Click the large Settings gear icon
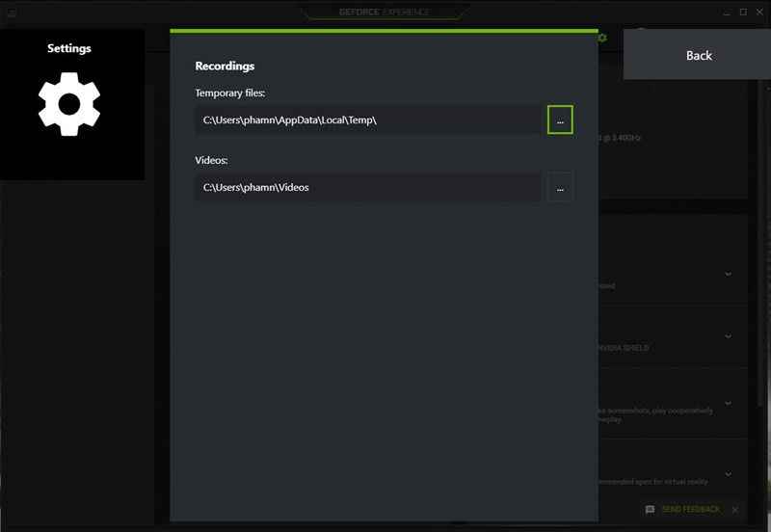 tap(69, 104)
